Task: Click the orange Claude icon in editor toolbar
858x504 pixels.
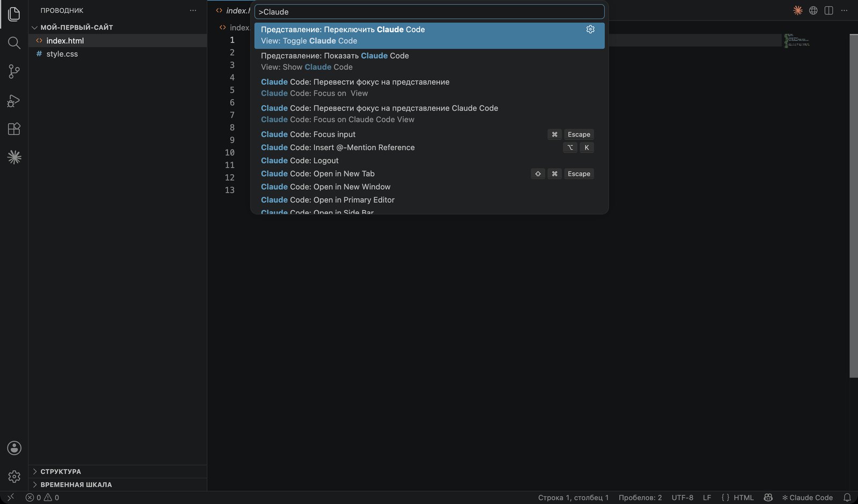Action: tap(798, 10)
